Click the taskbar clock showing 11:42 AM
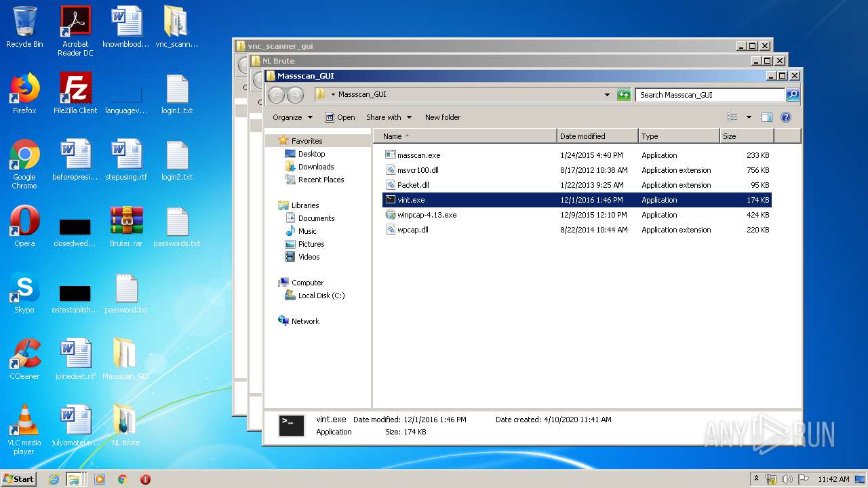The width and height of the screenshot is (868, 488). pyautogui.click(x=833, y=479)
